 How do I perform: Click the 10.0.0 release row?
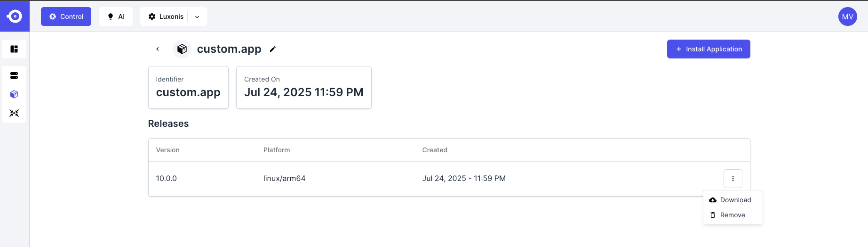tap(449, 179)
